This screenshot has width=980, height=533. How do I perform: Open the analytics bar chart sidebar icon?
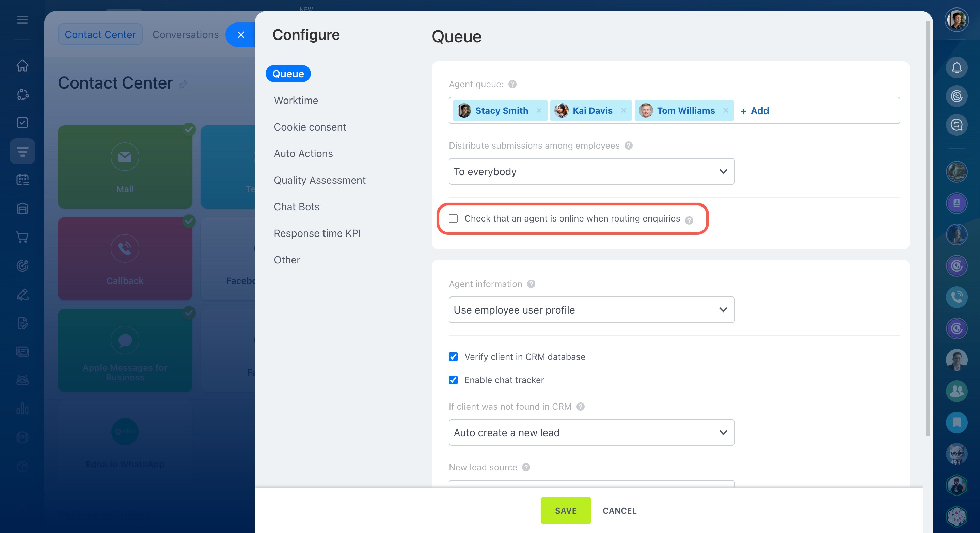coord(22,409)
